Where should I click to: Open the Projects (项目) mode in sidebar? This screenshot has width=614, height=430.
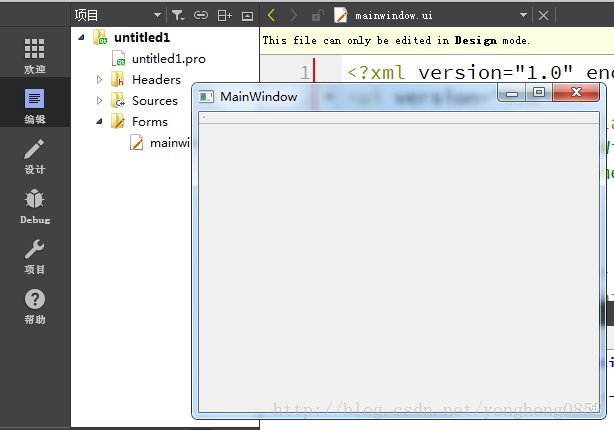(x=34, y=256)
